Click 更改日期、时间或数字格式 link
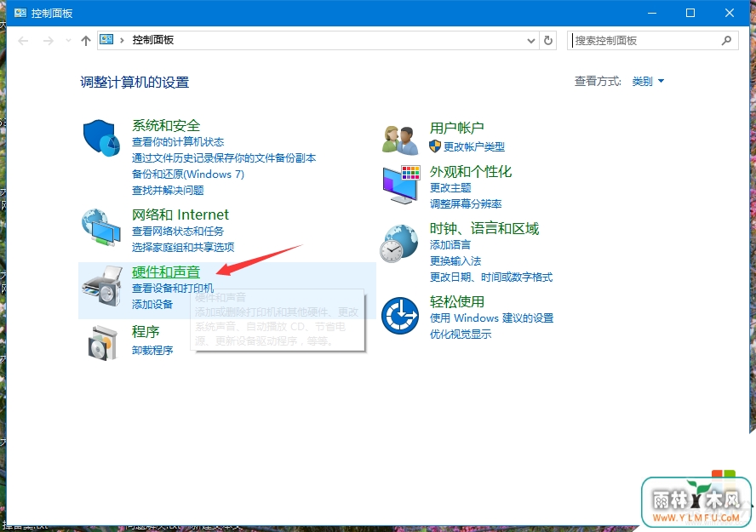Screen dimensions: 756x532 pos(491,277)
